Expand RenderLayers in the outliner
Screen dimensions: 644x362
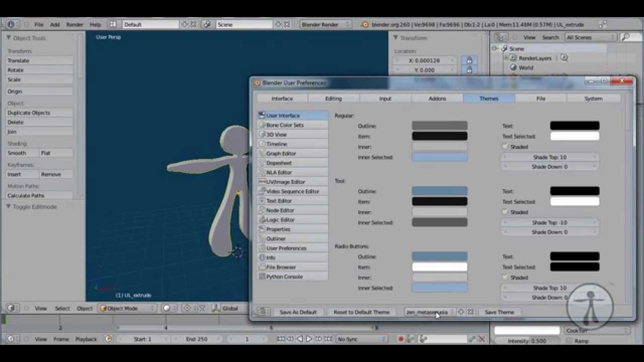pyautogui.click(x=506, y=58)
